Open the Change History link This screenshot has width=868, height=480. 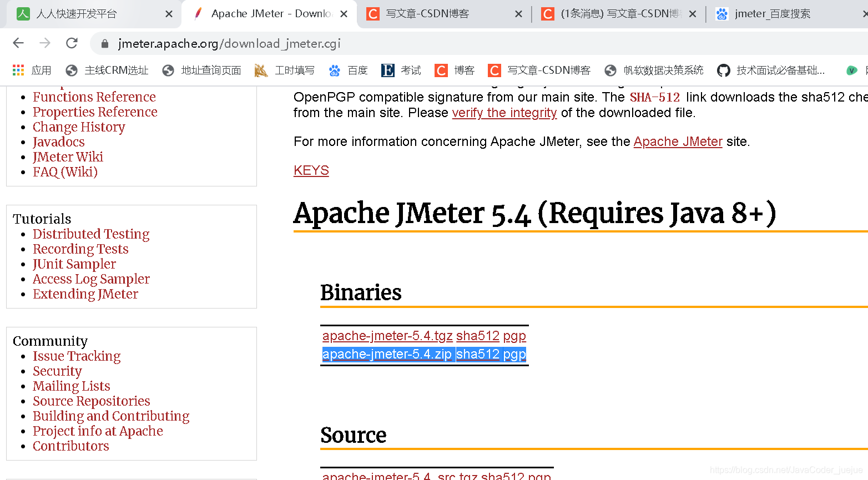[79, 127]
